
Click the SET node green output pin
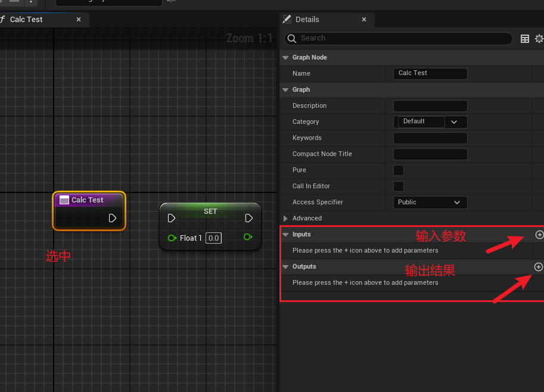click(x=247, y=237)
